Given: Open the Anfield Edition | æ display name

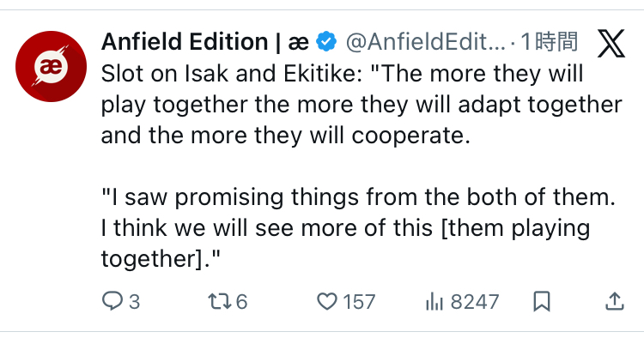Looking at the screenshot, I should point(205,41).
